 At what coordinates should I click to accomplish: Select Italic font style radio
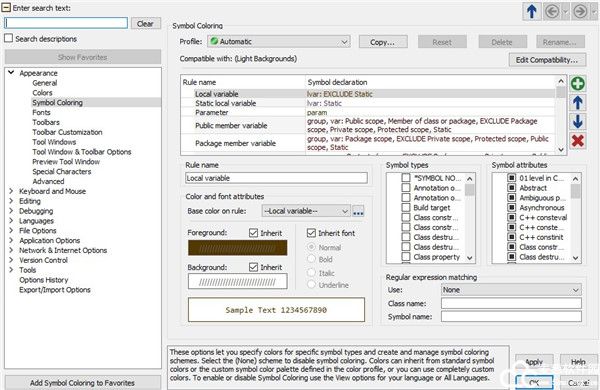click(x=311, y=273)
